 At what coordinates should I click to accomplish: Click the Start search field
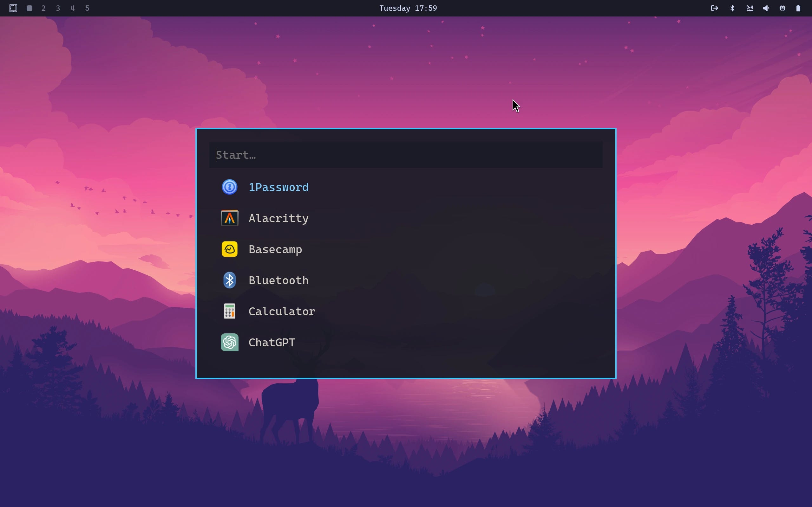[405, 155]
